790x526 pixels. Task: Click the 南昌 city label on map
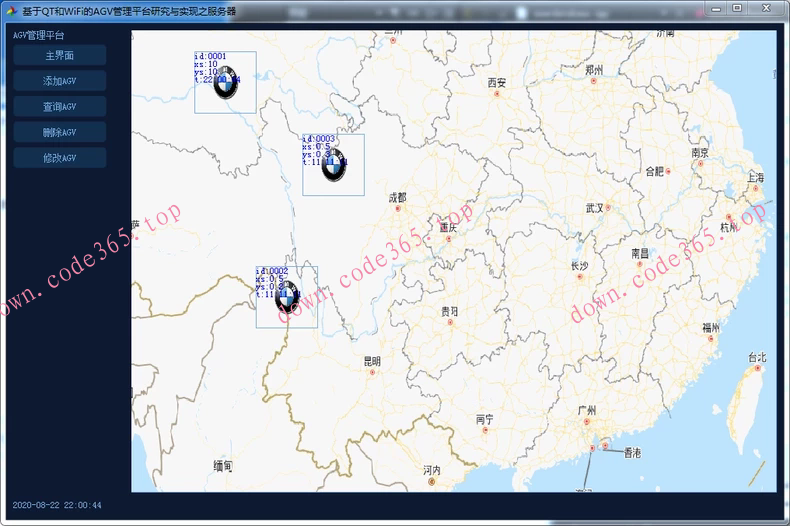pos(640,253)
